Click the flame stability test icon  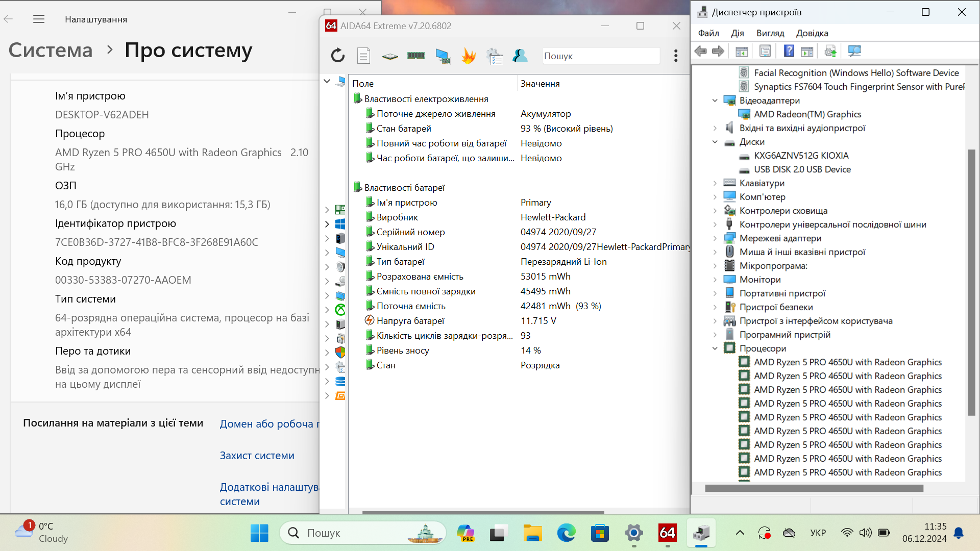468,56
